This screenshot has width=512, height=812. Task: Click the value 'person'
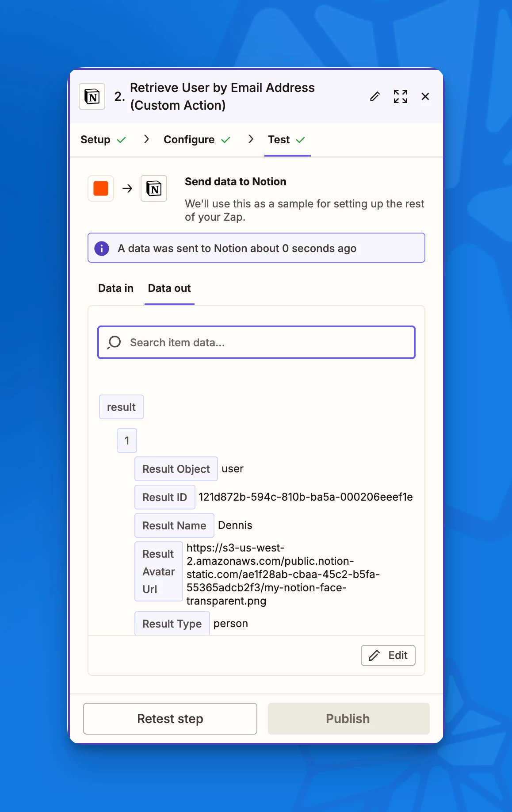coord(231,624)
